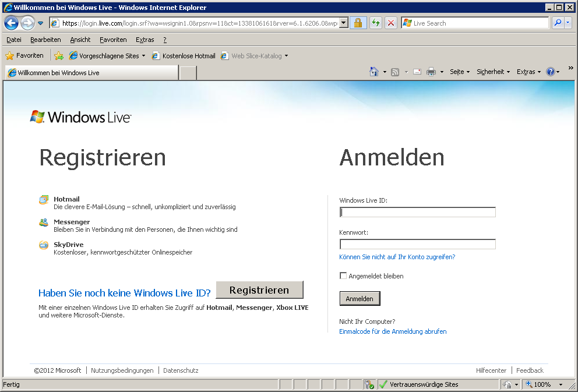Open the Extras menu in menu bar
The image size is (578, 392).
[145, 40]
